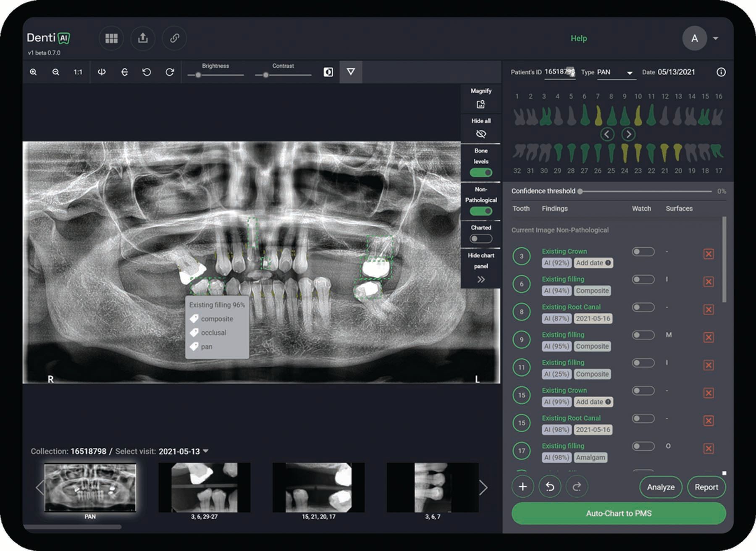This screenshot has width=756, height=551.
Task: Turn off Non-Pathological toggle
Action: click(x=481, y=211)
